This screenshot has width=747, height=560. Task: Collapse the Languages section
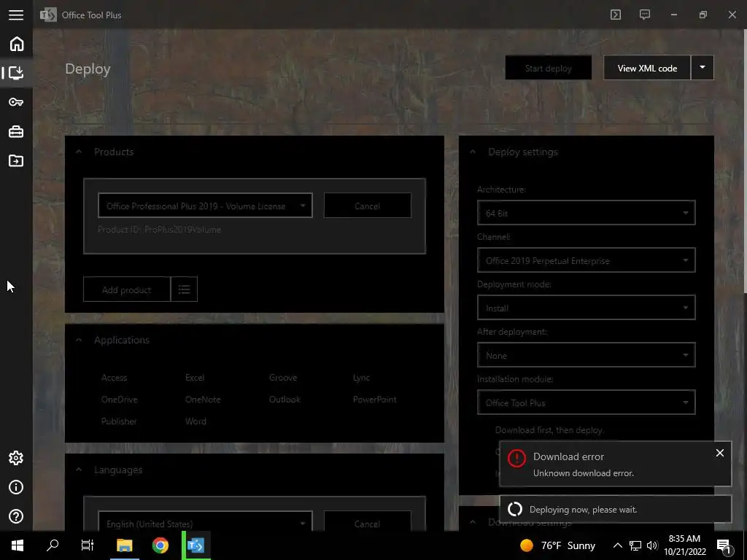(x=79, y=470)
